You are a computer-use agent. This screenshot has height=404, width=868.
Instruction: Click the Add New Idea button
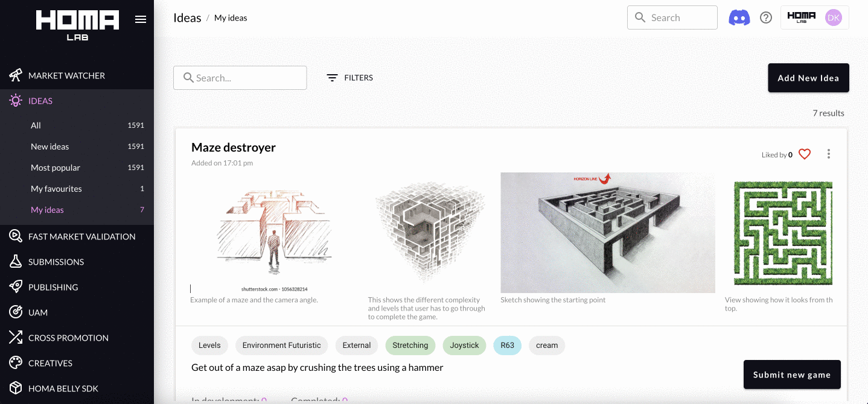click(808, 78)
